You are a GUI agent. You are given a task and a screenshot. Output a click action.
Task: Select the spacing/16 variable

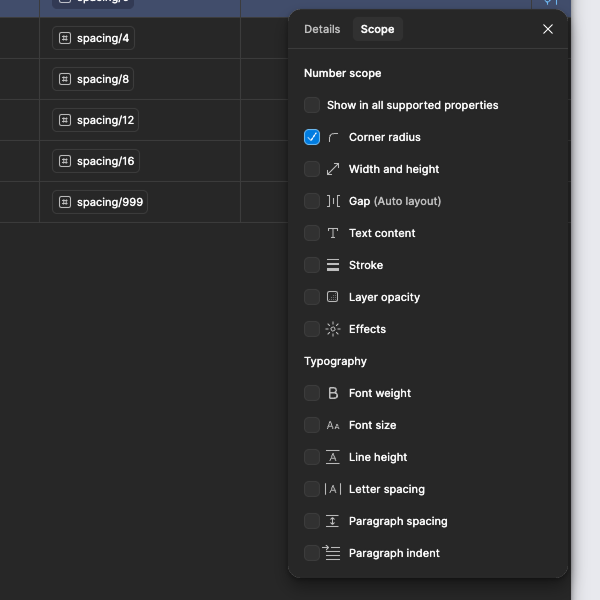click(x=96, y=161)
